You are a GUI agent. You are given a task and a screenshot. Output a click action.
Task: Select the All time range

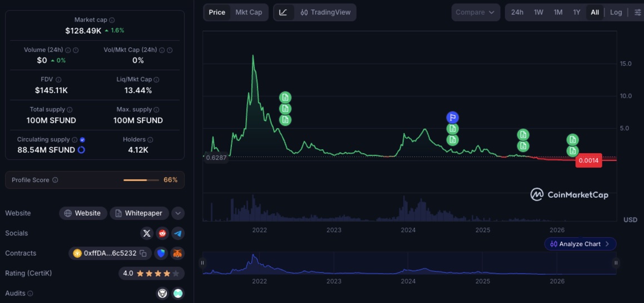(x=595, y=12)
